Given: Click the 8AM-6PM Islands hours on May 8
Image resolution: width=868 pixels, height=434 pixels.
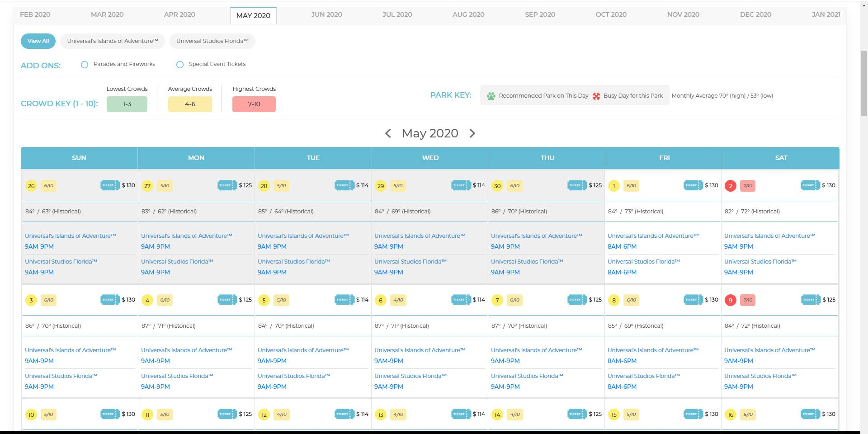Looking at the screenshot, I should coord(622,361).
